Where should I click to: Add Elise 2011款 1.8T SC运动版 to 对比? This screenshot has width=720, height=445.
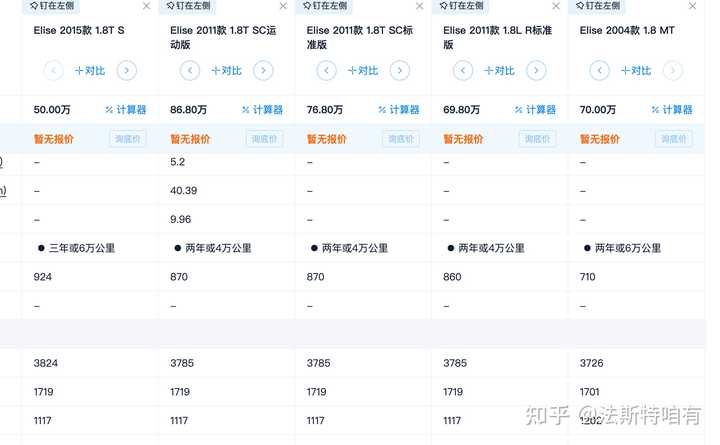[226, 71]
